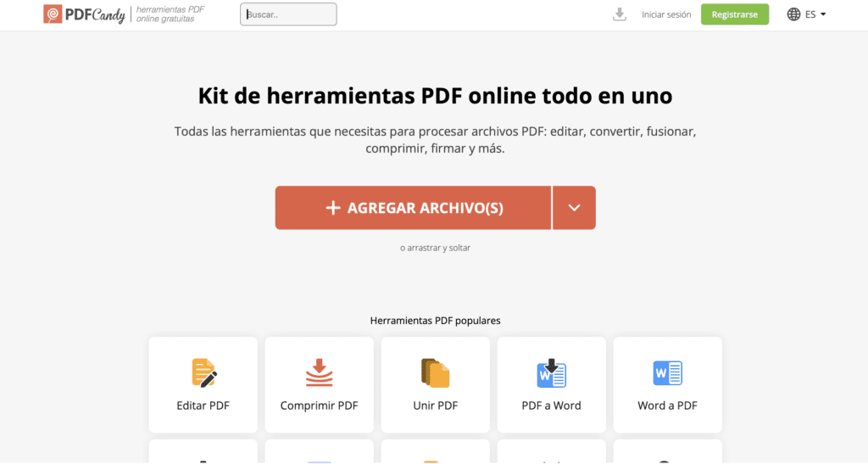This screenshot has height=470, width=868.
Task: Open the Comprimir PDF card label
Action: [320, 406]
